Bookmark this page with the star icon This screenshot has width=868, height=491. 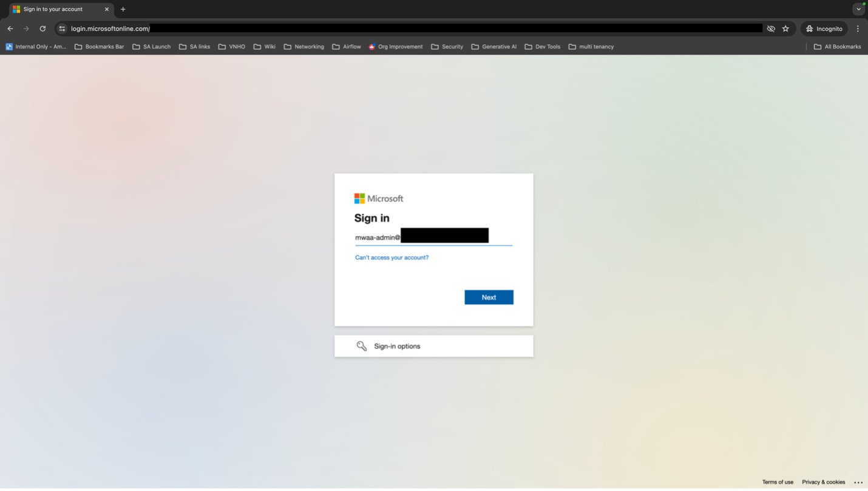(x=785, y=29)
